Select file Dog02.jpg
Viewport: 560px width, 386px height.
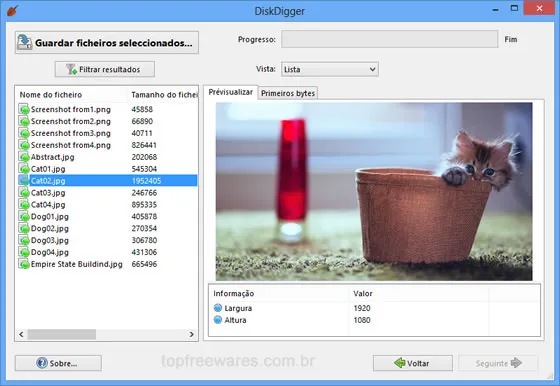coord(50,228)
